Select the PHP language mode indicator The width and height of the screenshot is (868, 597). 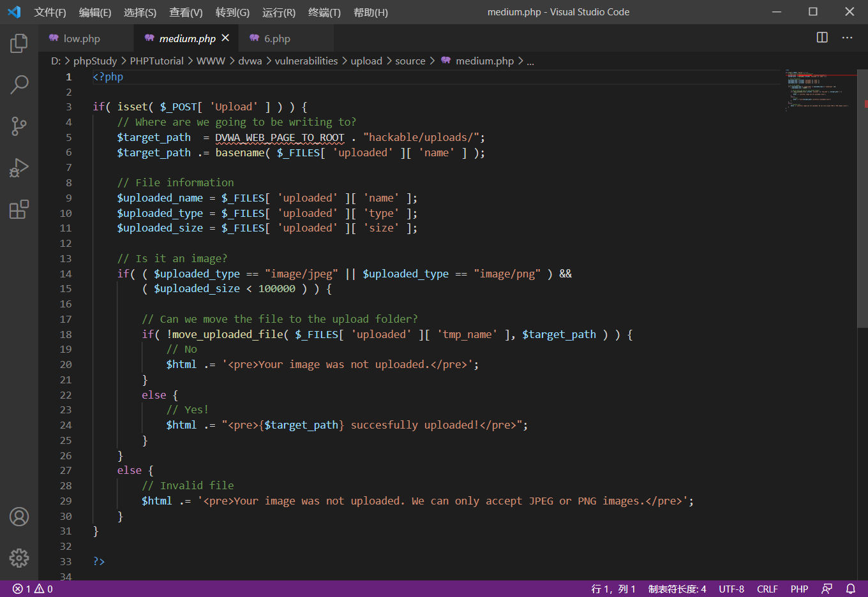pyautogui.click(x=799, y=589)
